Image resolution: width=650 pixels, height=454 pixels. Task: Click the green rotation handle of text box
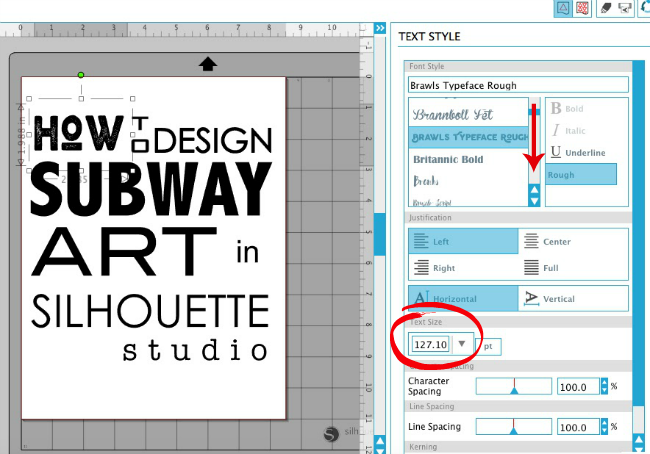[81, 75]
